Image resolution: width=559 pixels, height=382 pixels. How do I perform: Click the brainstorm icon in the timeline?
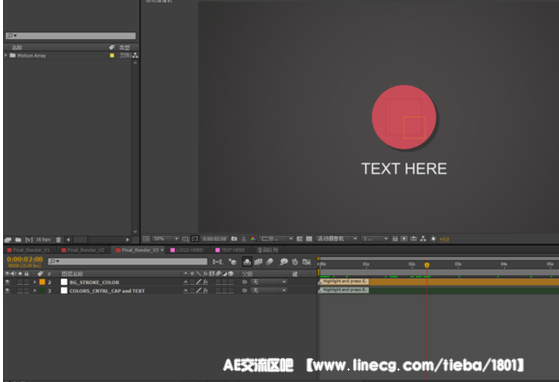pyautogui.click(x=283, y=262)
